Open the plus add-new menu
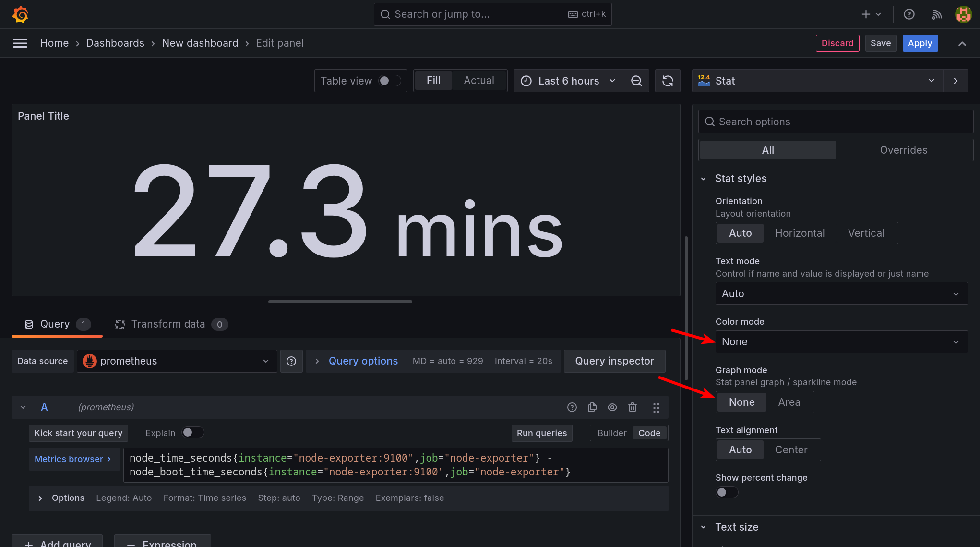The width and height of the screenshot is (980, 547). pos(871,14)
